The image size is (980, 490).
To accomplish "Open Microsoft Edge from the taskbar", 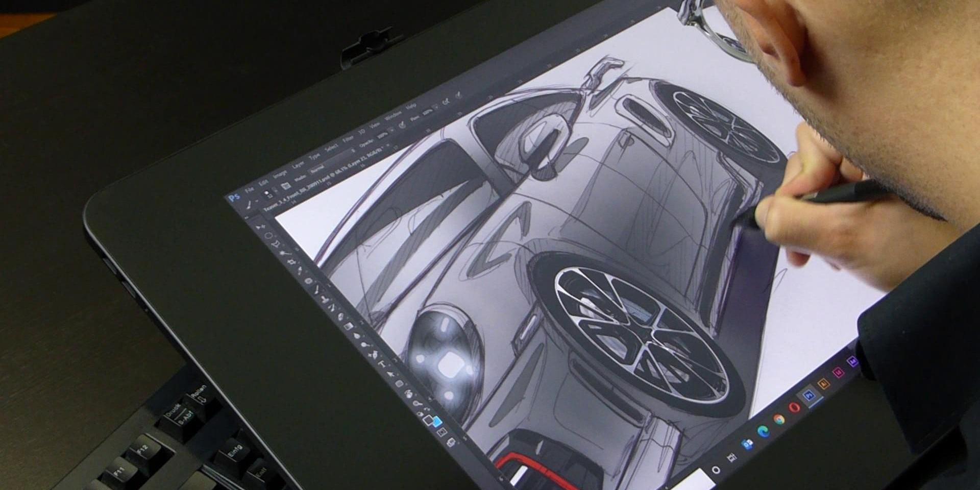I will [764, 431].
